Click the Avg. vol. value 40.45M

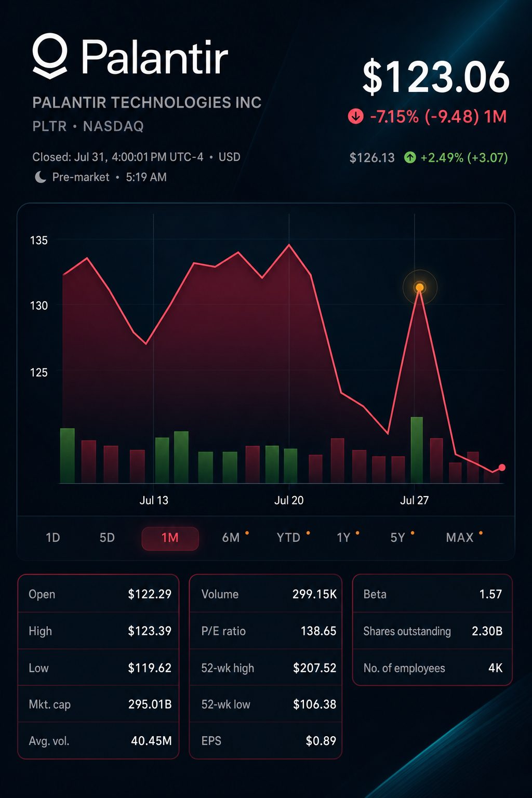click(x=151, y=741)
